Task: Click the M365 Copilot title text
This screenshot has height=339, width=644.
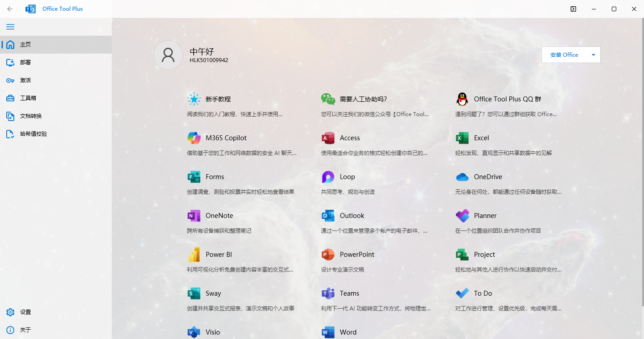Action: tap(226, 138)
